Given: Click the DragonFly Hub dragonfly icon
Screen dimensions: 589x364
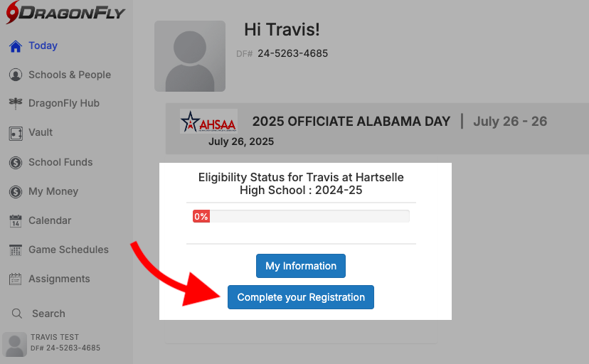Looking at the screenshot, I should [15, 103].
